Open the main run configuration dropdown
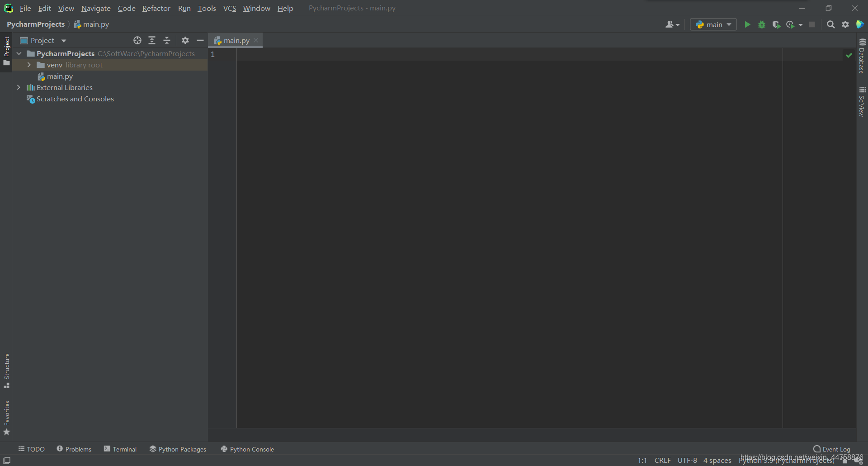868x466 pixels. tap(713, 24)
